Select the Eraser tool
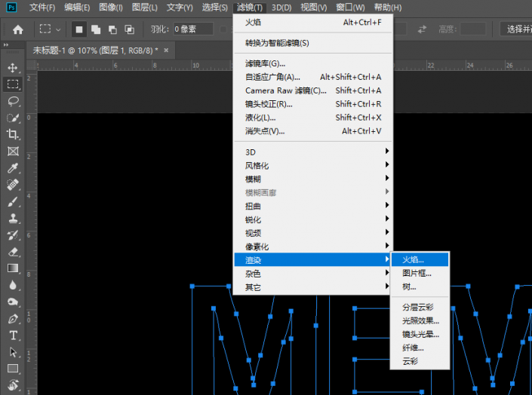Viewport: 532px width, 395px height. (x=13, y=252)
